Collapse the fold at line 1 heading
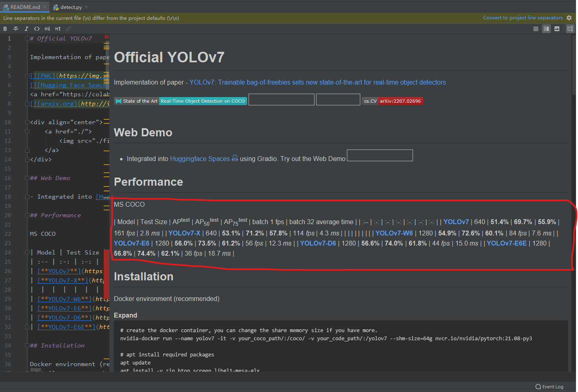This screenshot has width=578, height=392. (27, 38)
